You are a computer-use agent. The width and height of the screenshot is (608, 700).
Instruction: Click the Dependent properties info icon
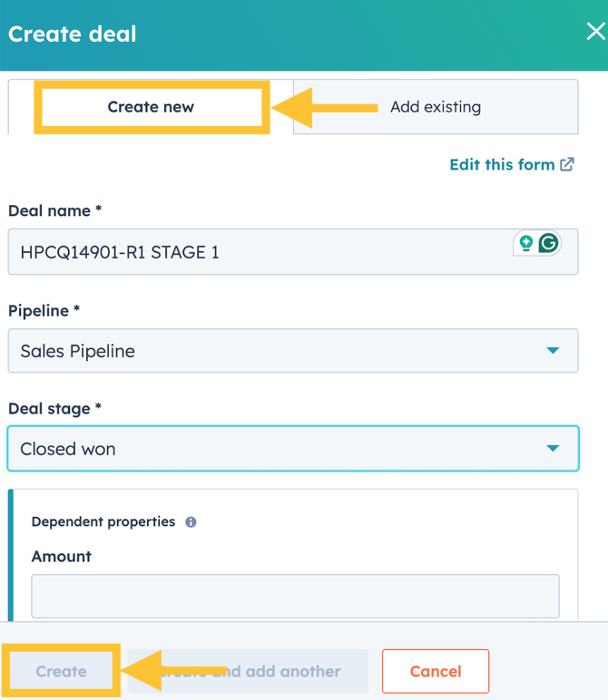191,522
